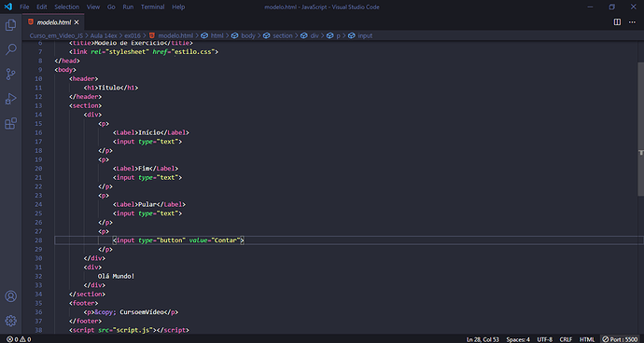Screen dimensions: 644x343
Task: Click UTF-8 encoding status item
Action: [545, 339]
